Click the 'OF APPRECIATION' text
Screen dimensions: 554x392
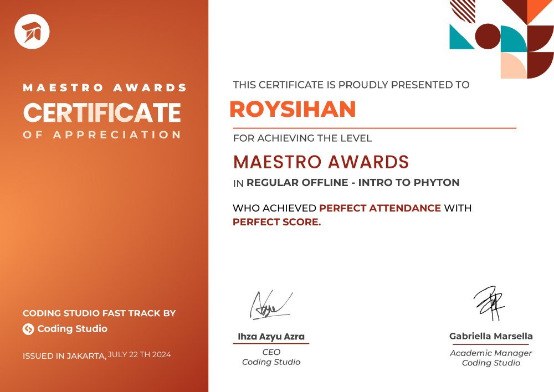coord(102,135)
